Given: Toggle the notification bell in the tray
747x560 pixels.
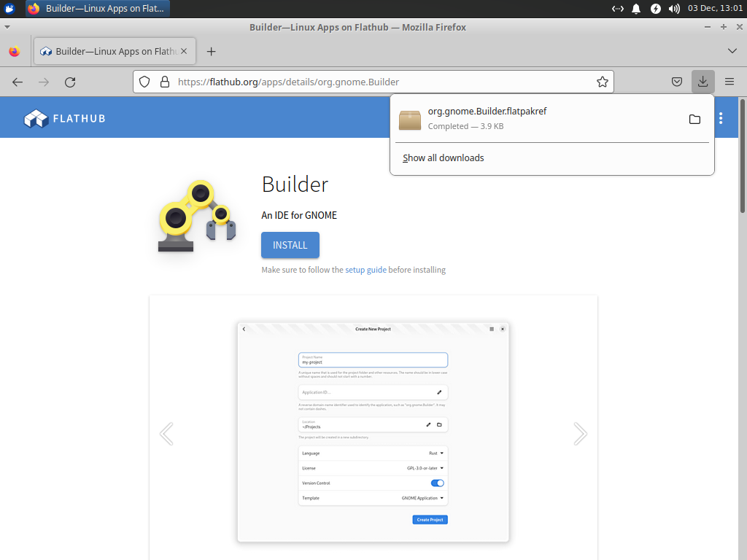Looking at the screenshot, I should coord(636,9).
